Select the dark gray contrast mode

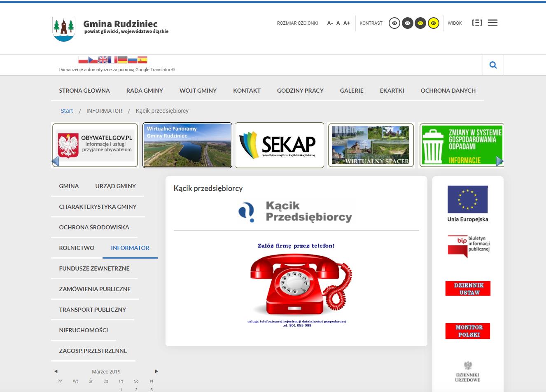407,23
